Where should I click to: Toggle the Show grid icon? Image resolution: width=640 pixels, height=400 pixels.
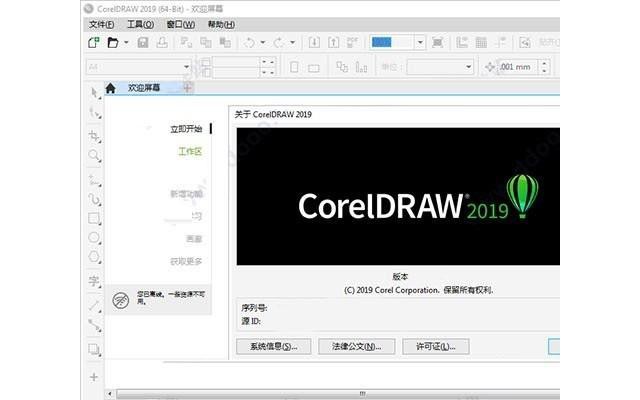tap(481, 42)
